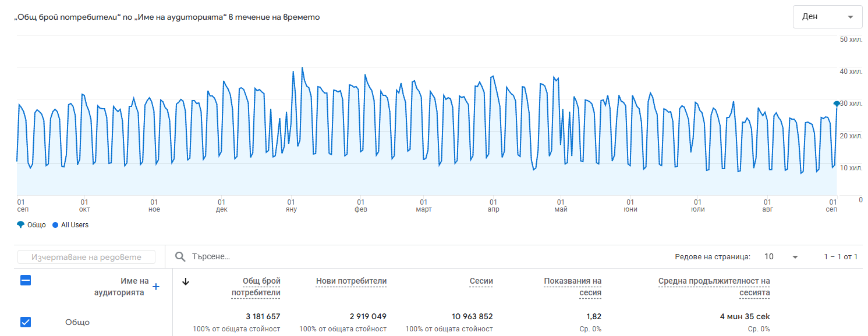Click the plus icon to add dimension
The image size is (868, 336).
click(156, 287)
